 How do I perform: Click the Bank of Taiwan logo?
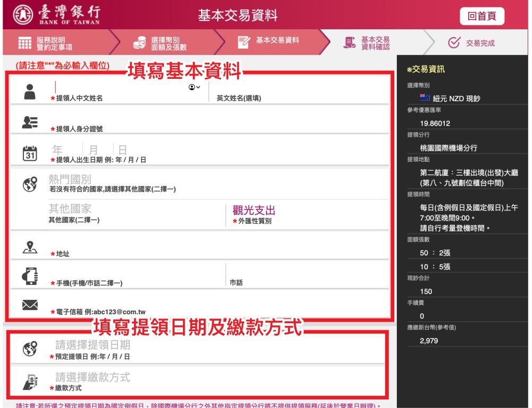coord(57,14)
